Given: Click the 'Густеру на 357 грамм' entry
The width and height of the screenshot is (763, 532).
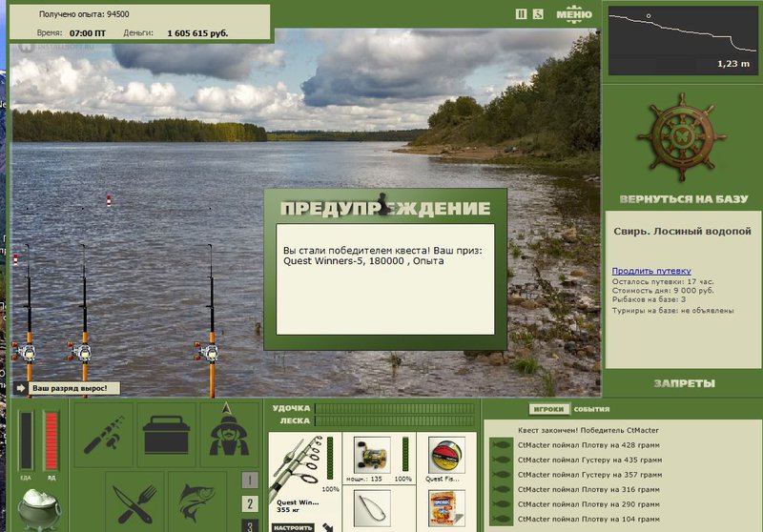Looking at the screenshot, I should (x=589, y=475).
